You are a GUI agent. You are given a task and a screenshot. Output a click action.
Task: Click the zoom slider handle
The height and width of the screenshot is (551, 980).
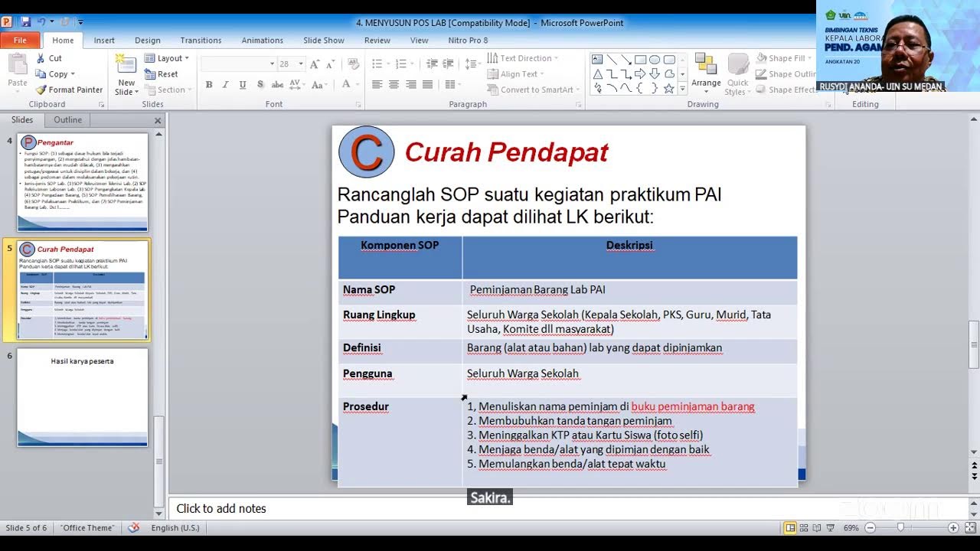[x=900, y=527]
